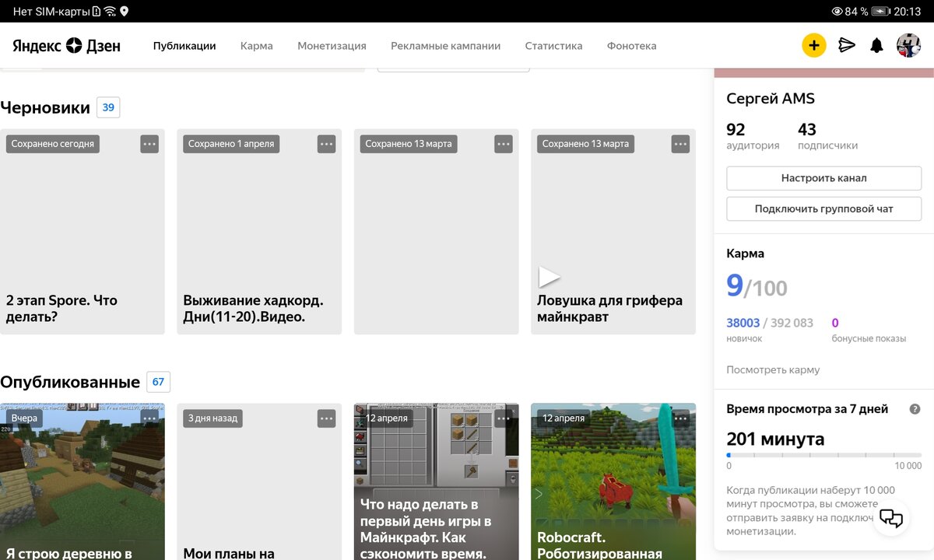Click the Черновики section heading
This screenshot has width=934, height=560.
(x=45, y=107)
